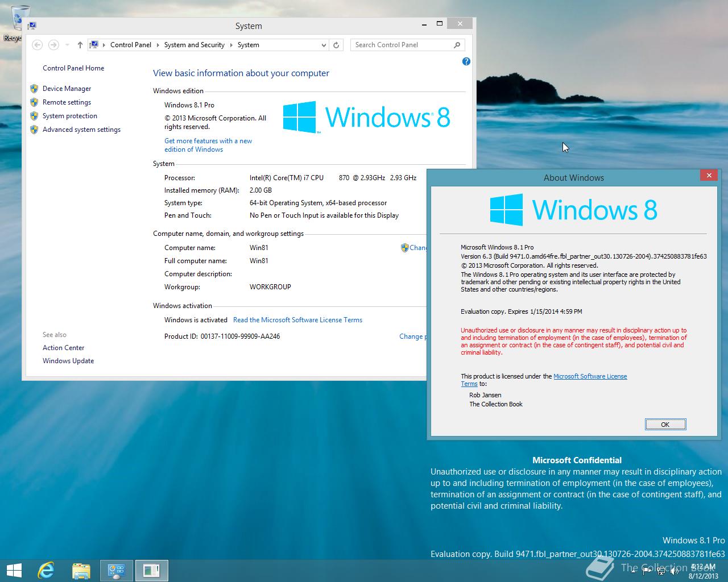This screenshot has height=582, width=728.
Task: Click the Forward arrow in System window
Action: click(53, 45)
